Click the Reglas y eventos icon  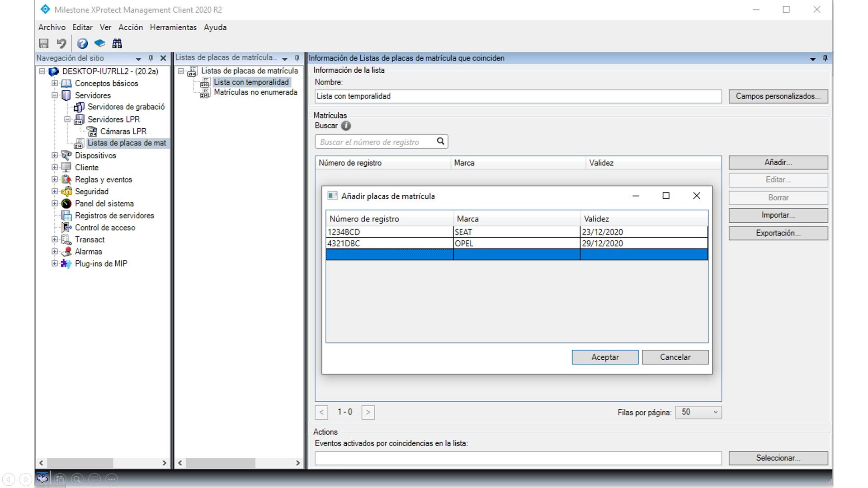pyautogui.click(x=66, y=180)
